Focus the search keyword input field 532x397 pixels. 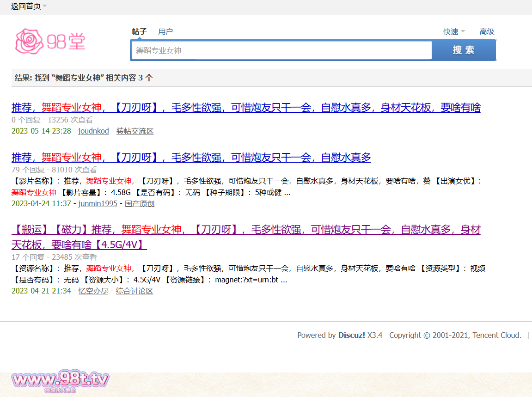point(281,50)
